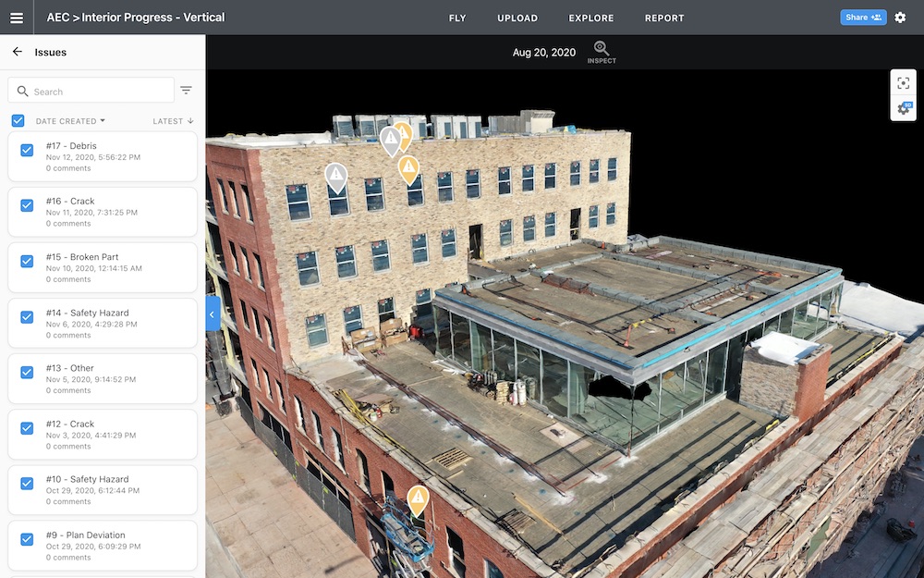Open the issues filter icon

pos(186,91)
